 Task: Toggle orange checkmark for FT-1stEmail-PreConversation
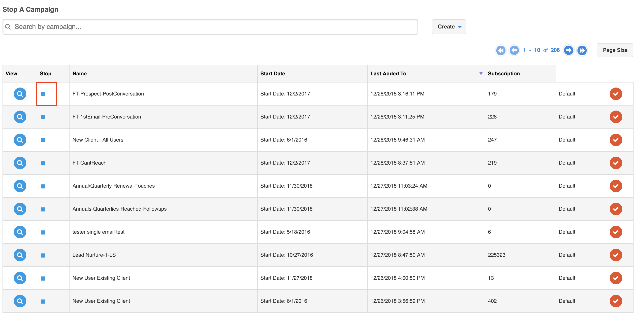coord(616,117)
